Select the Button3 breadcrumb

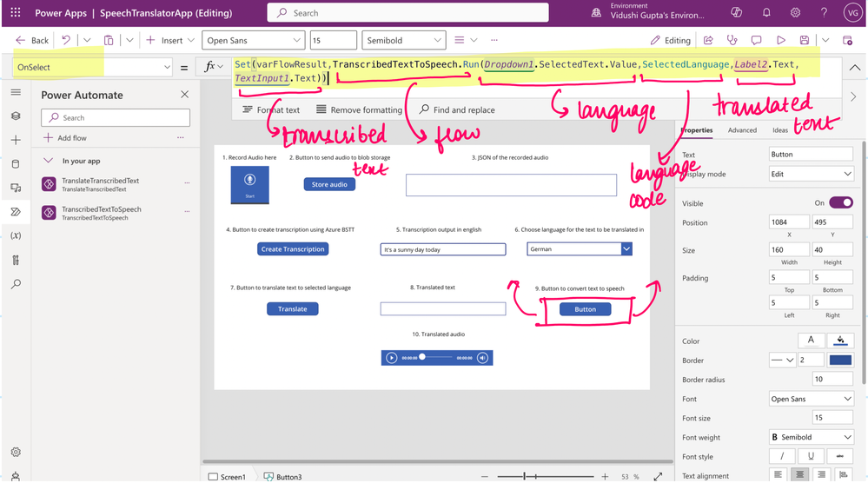(283, 476)
